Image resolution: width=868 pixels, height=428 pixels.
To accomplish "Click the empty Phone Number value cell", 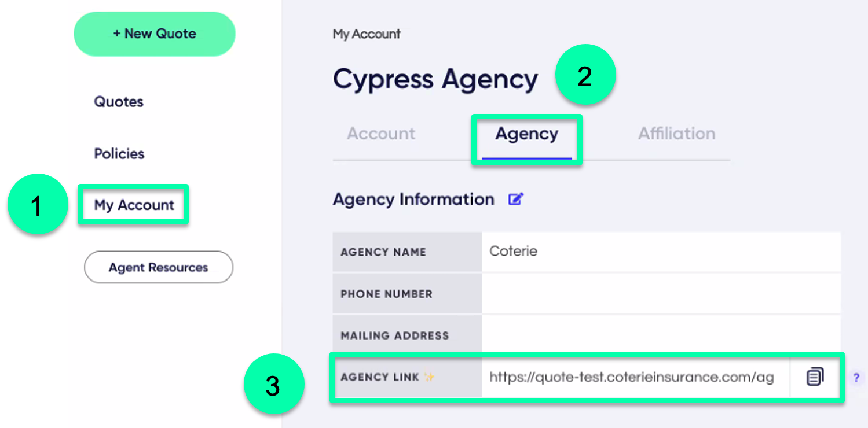I will pyautogui.click(x=661, y=294).
